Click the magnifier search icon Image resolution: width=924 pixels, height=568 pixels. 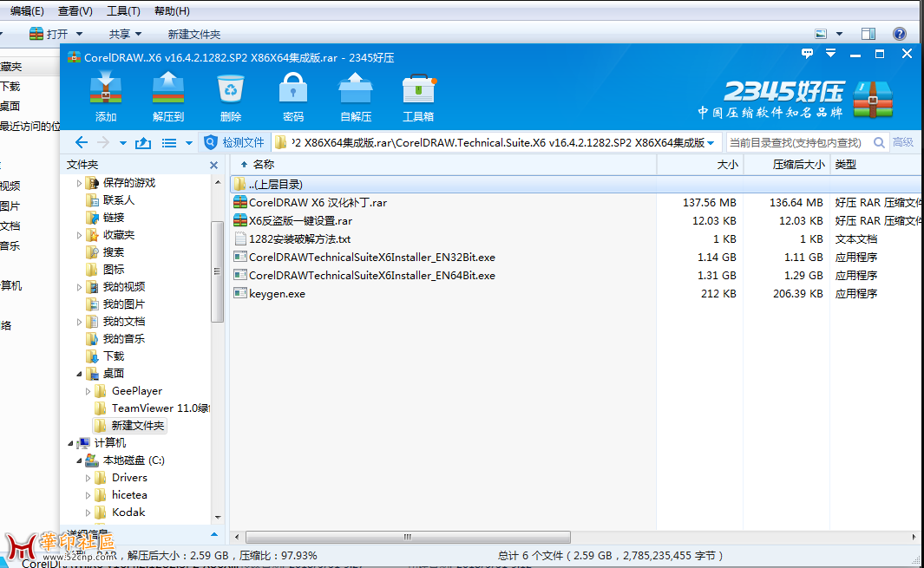(879, 142)
